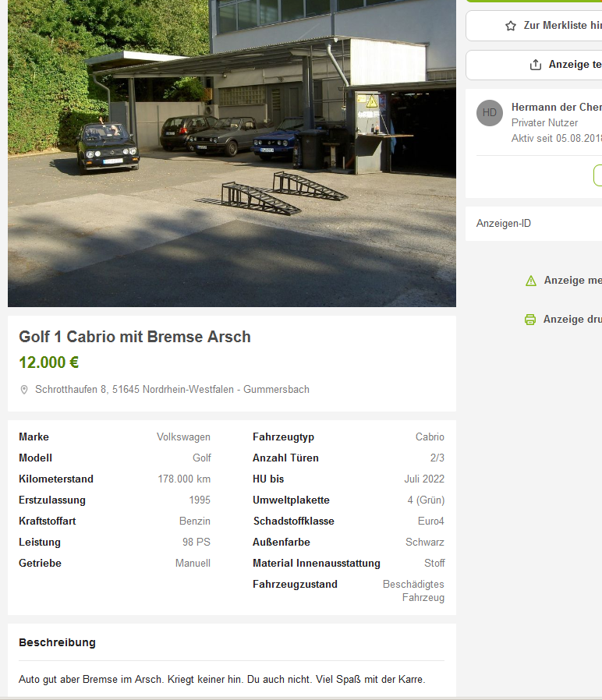Click the green button at top right
The height and width of the screenshot is (700, 602).
click(534, 2)
